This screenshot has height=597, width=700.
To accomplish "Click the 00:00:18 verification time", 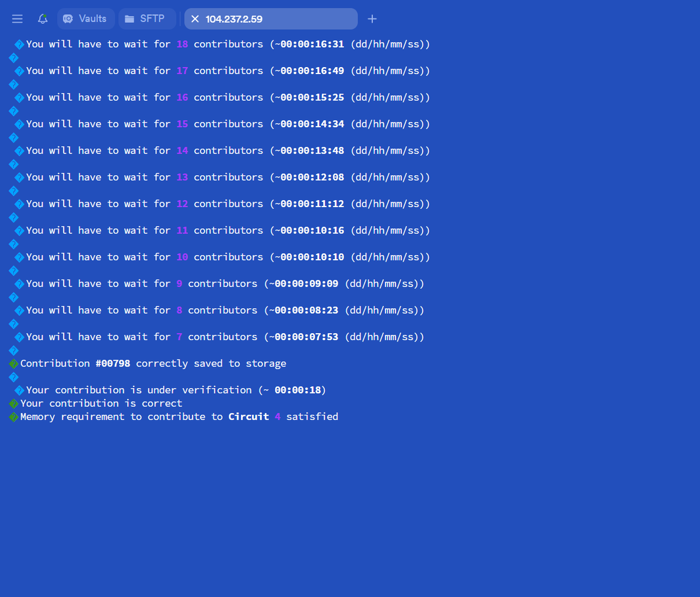I will pyautogui.click(x=297, y=390).
